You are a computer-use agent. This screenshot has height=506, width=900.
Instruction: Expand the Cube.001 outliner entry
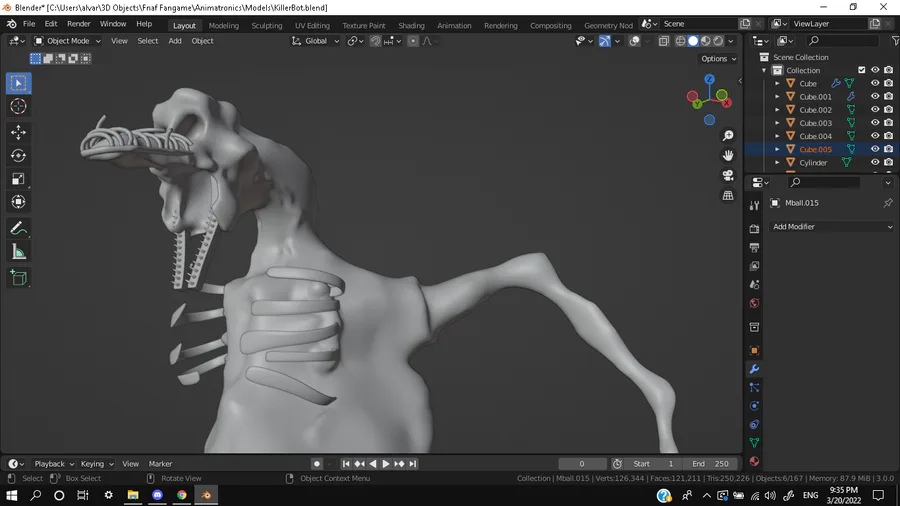pos(777,96)
